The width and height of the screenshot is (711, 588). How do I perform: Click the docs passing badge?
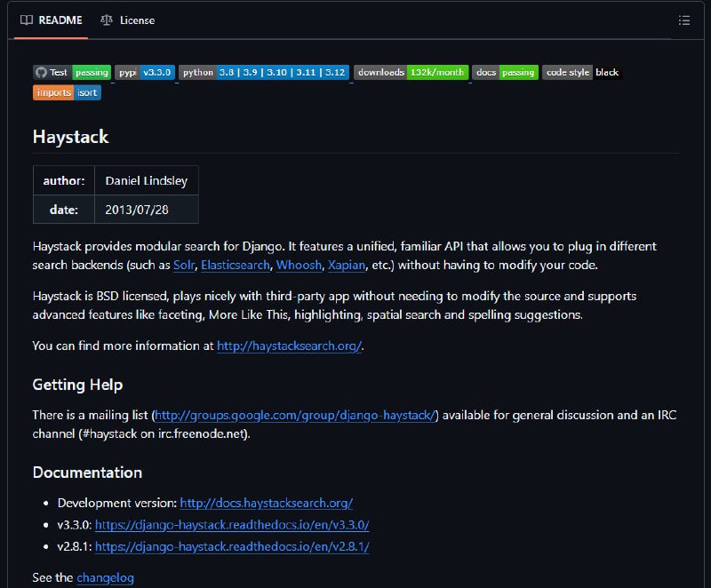pyautogui.click(x=505, y=73)
